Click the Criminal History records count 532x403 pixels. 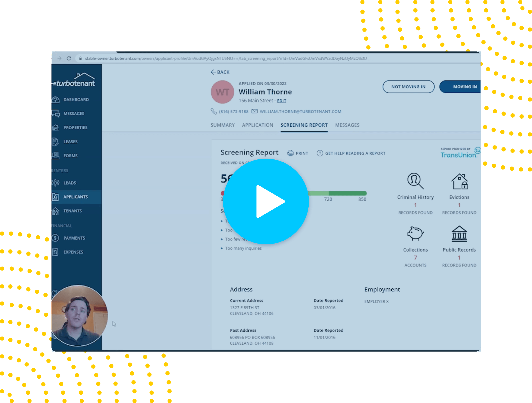coord(415,205)
